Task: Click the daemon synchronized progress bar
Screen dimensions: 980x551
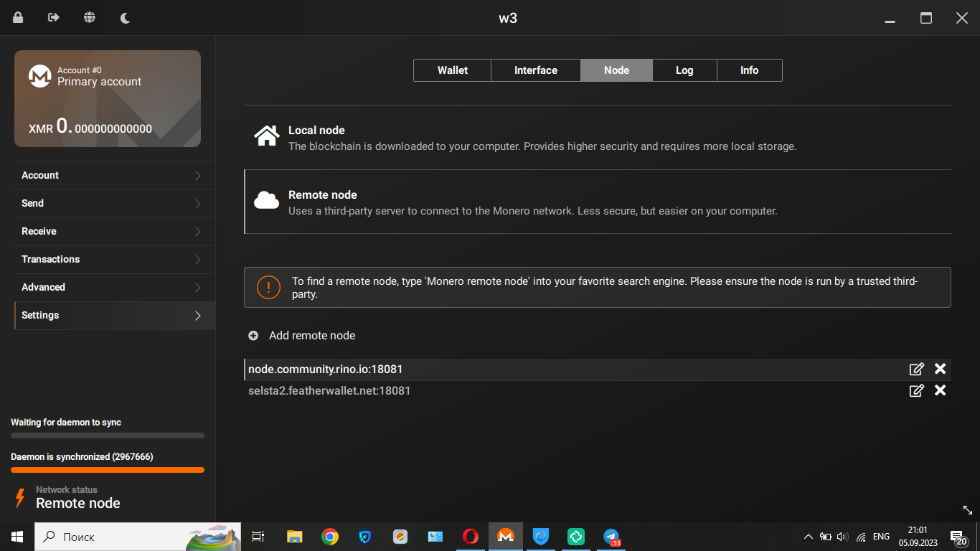Action: [108, 470]
